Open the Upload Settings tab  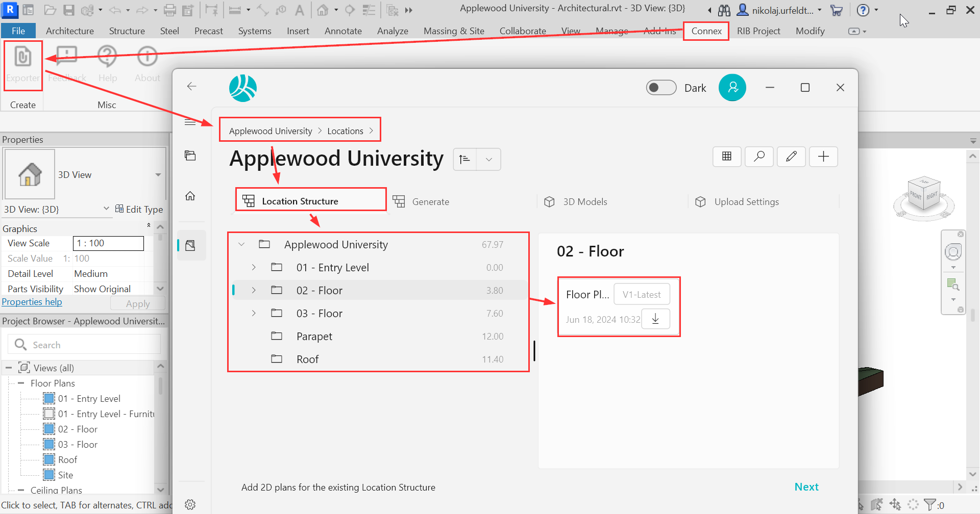746,202
